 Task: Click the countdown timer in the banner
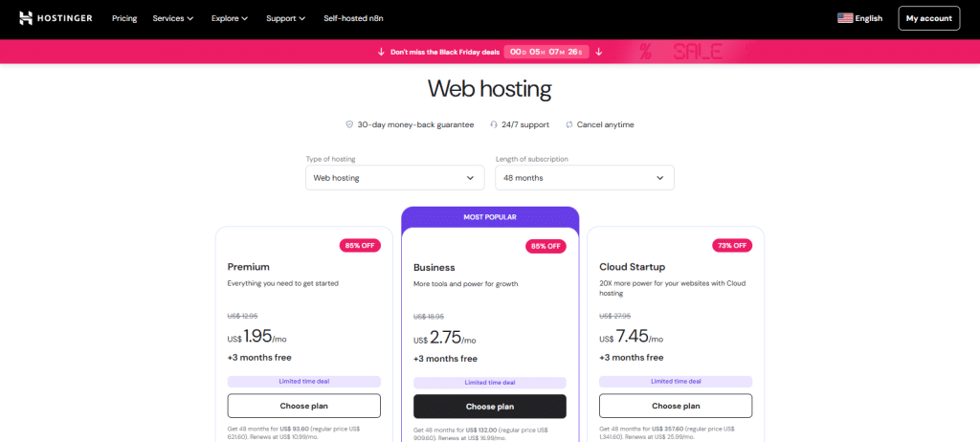546,52
